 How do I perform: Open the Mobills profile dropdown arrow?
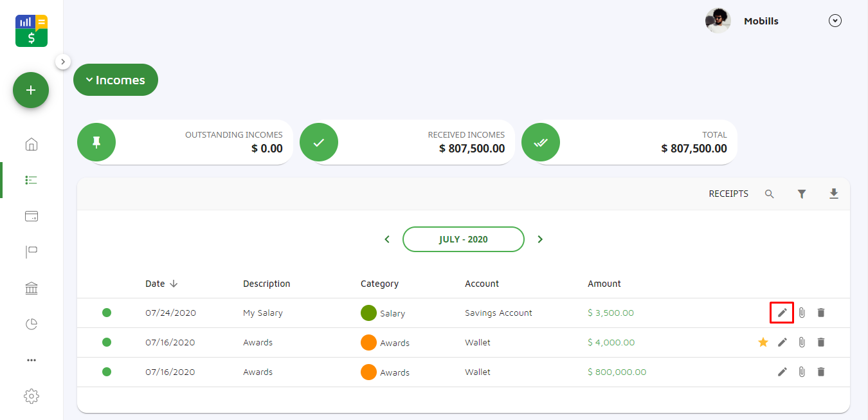coord(835,21)
